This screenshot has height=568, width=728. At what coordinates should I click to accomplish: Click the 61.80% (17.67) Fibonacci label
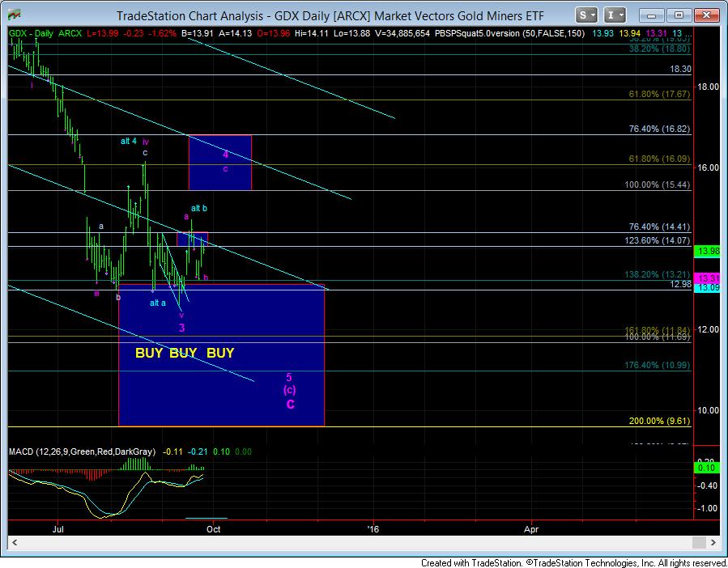coord(659,94)
